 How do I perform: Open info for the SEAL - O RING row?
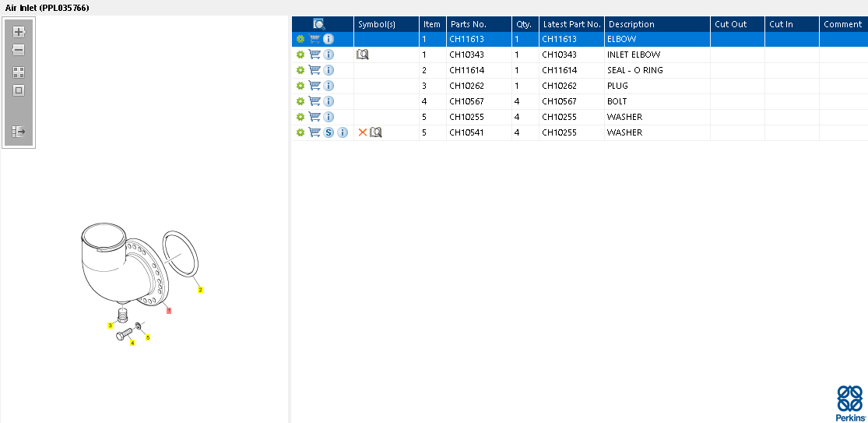tap(329, 70)
